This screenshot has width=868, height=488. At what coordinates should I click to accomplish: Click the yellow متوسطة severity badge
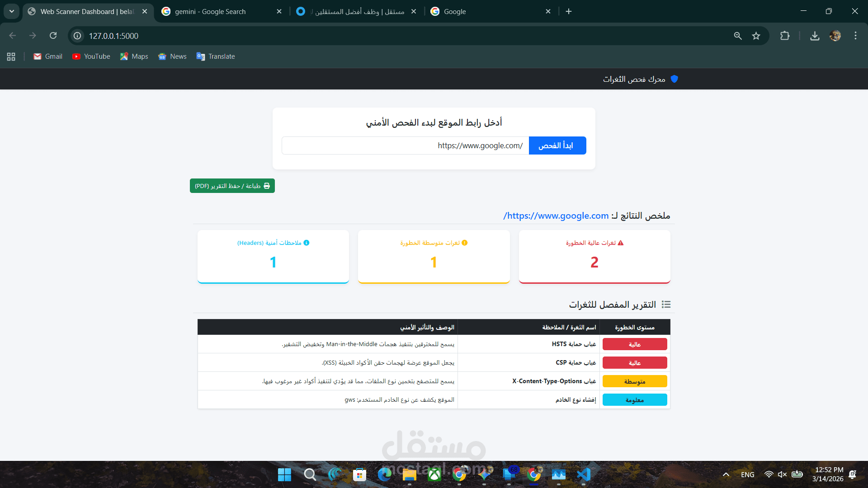pos(634,381)
